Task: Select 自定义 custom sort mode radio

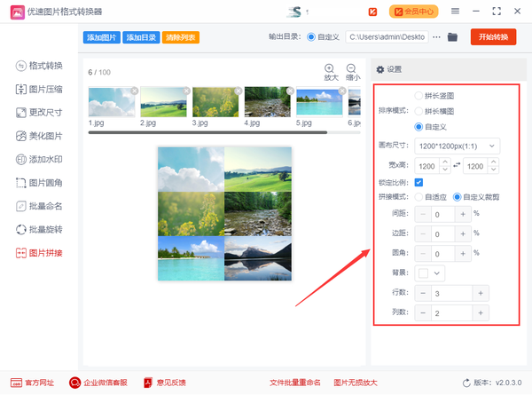Action: click(x=419, y=127)
